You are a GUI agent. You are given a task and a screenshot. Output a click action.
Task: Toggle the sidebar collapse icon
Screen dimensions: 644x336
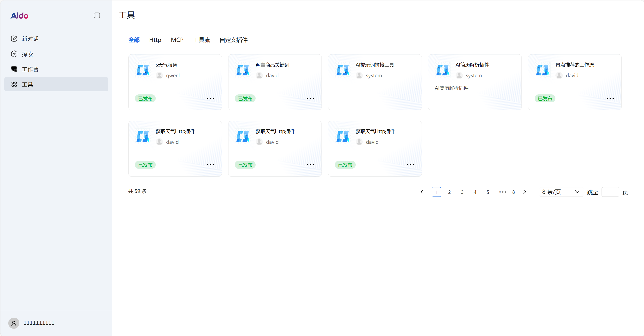coord(97,16)
